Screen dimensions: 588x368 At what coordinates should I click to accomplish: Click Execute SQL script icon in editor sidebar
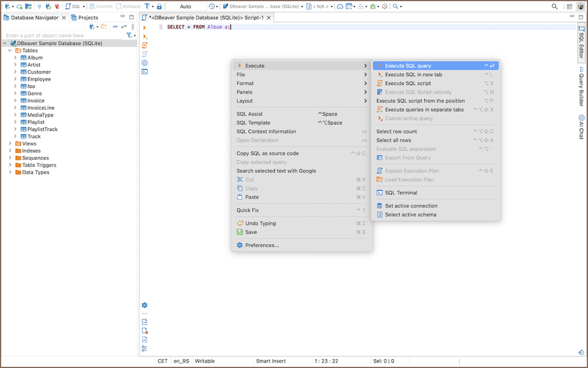click(x=145, y=45)
